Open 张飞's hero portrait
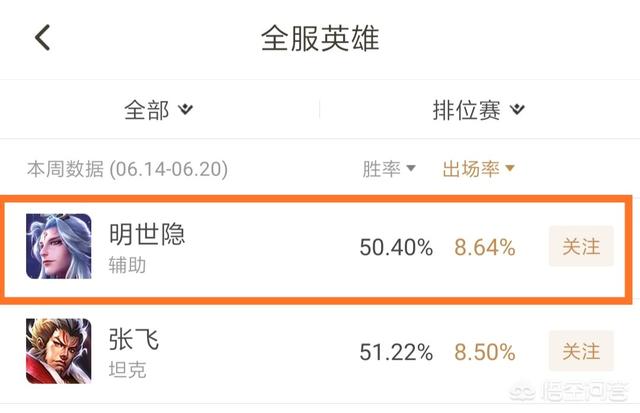 pyautogui.click(x=59, y=351)
